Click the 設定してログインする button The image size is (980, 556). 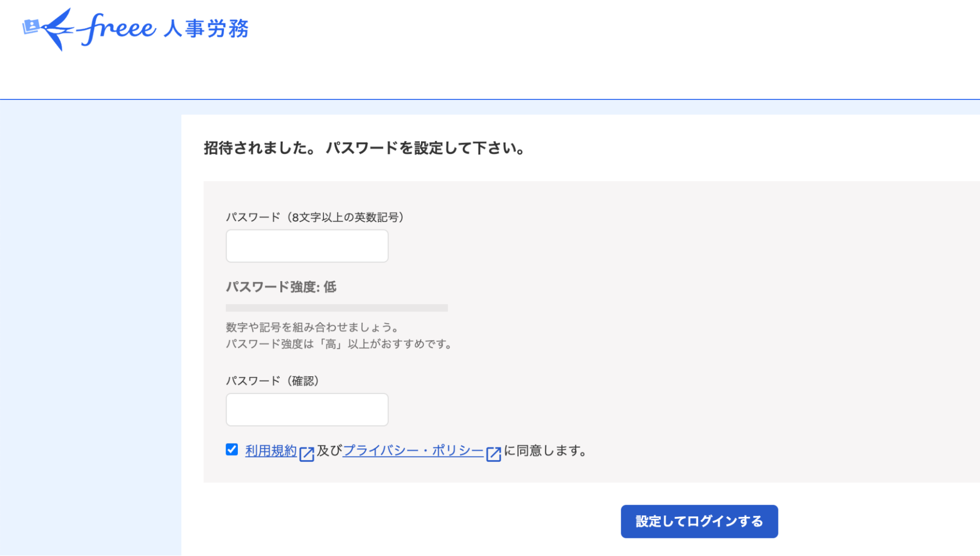click(x=699, y=521)
